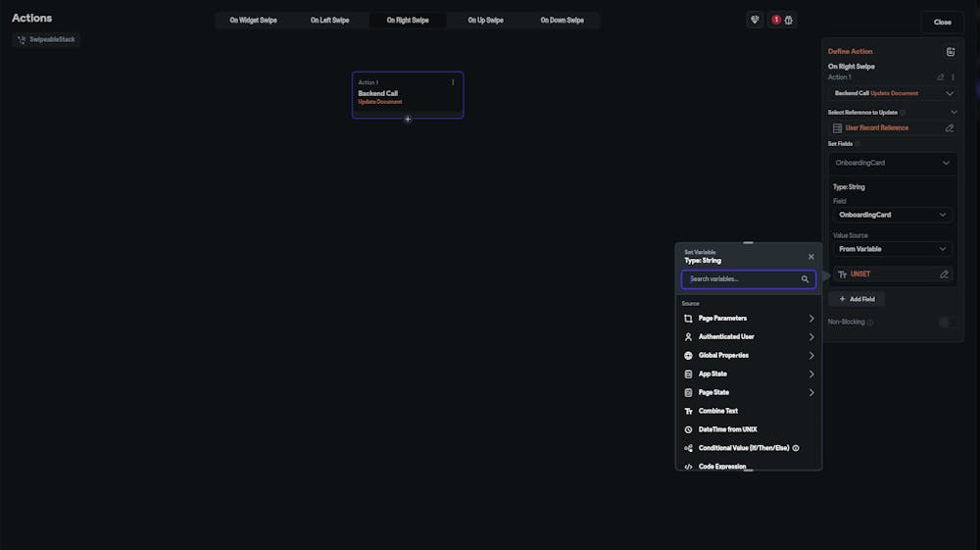
Task: Click the Authenticated User person icon
Action: pyautogui.click(x=688, y=337)
